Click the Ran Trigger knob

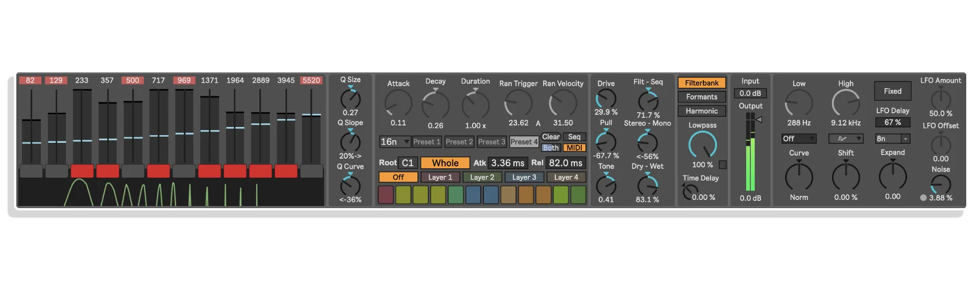(519, 104)
